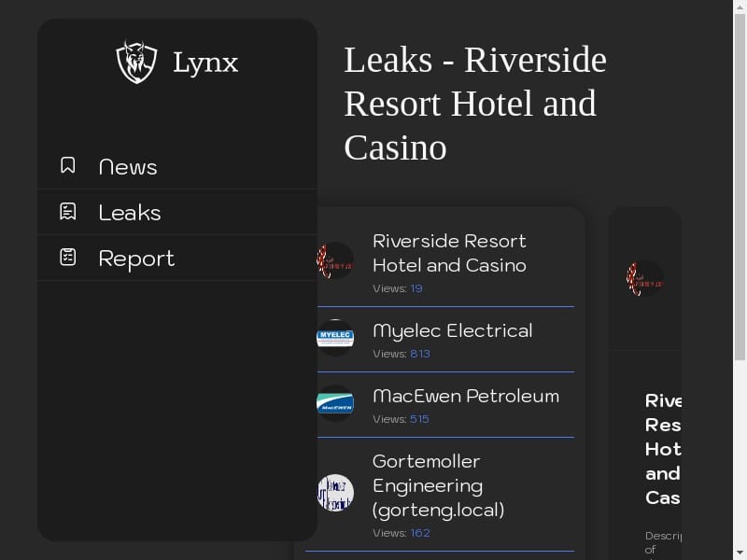This screenshot has width=747, height=560.
Task: Click the Riverside logo in the right card
Action: point(644,278)
